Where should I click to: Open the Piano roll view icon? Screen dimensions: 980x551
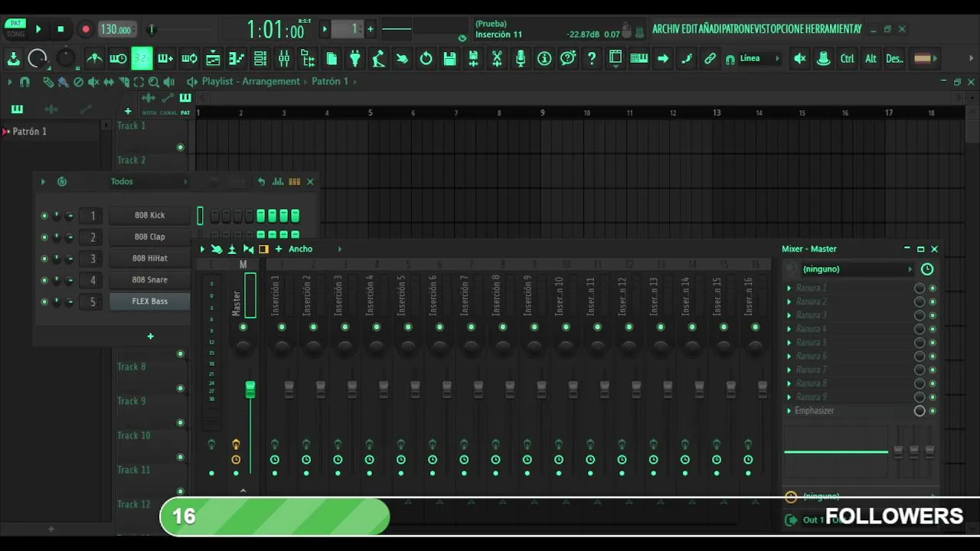tap(237, 58)
